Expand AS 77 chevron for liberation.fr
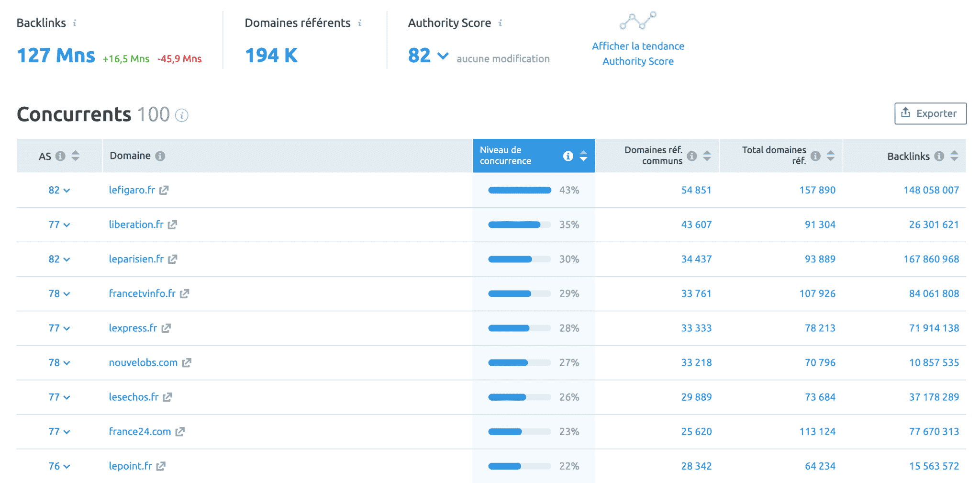The width and height of the screenshot is (980, 483). [x=67, y=225]
